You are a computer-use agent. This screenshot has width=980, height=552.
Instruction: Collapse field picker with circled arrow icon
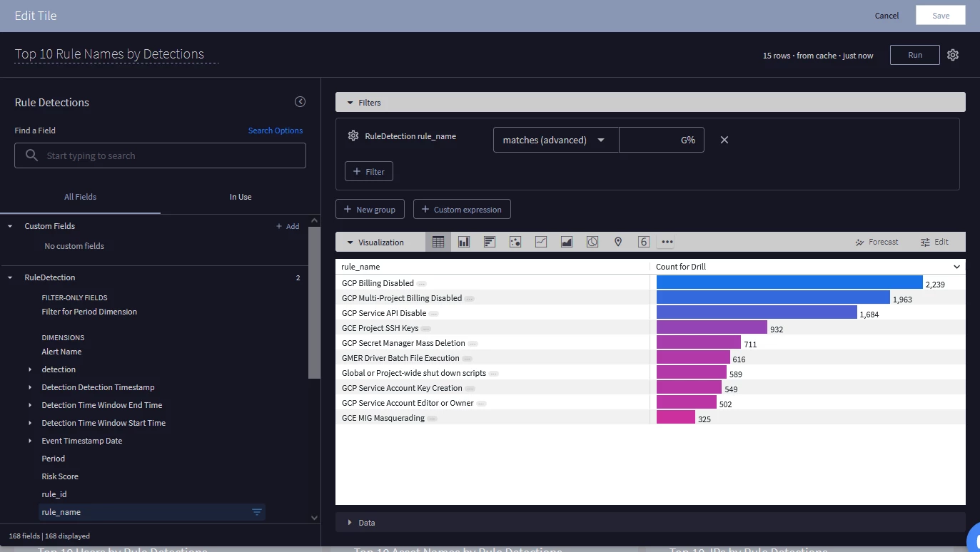click(300, 102)
